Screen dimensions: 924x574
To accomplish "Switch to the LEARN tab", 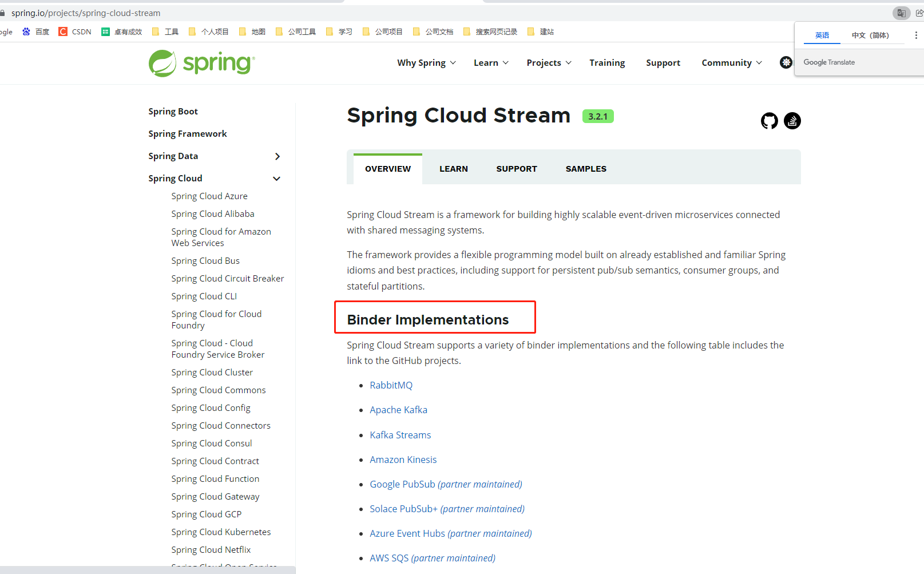I will [x=454, y=169].
